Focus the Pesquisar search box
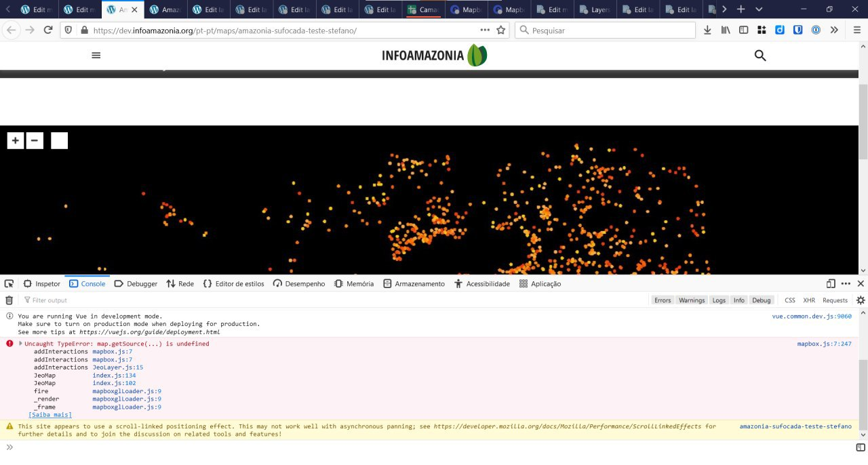 [x=605, y=31]
